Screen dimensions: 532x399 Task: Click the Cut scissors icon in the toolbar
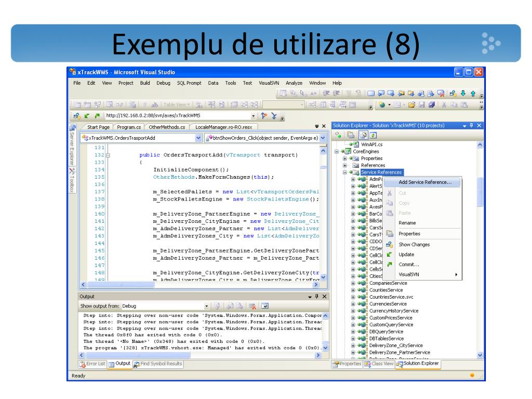click(x=444, y=104)
